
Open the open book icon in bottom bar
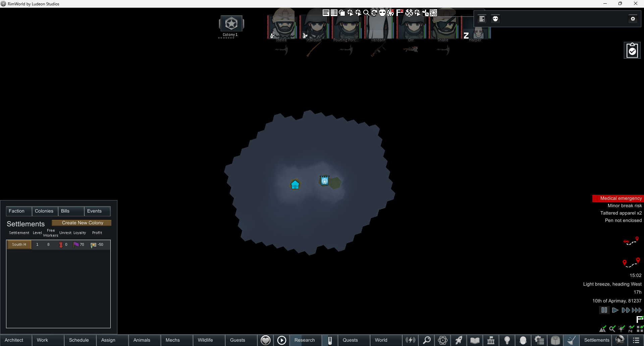pyautogui.click(x=475, y=340)
